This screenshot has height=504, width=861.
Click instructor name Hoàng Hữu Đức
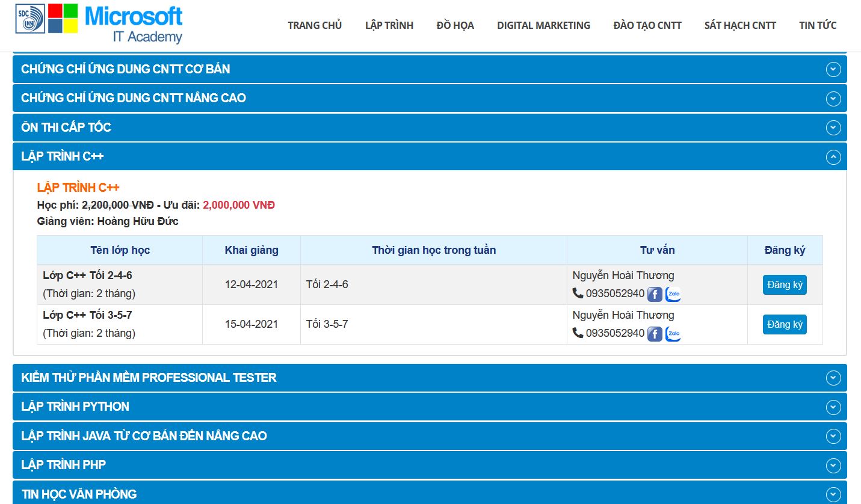138,221
